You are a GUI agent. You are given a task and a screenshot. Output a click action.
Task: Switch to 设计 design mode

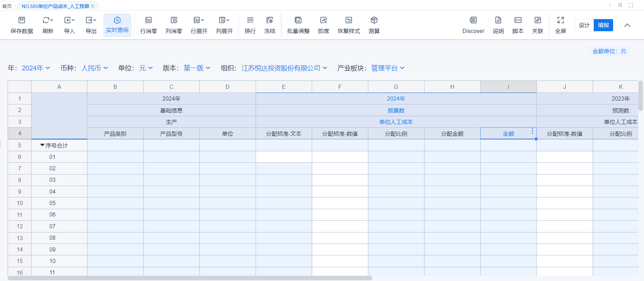coord(584,25)
